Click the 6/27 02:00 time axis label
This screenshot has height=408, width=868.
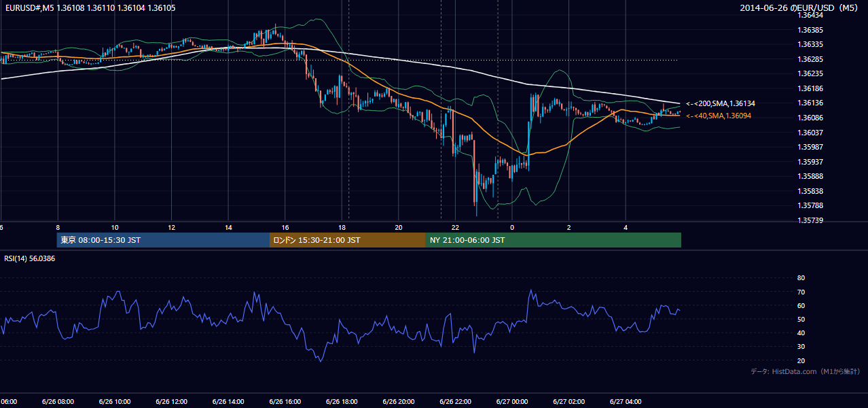coord(569,402)
